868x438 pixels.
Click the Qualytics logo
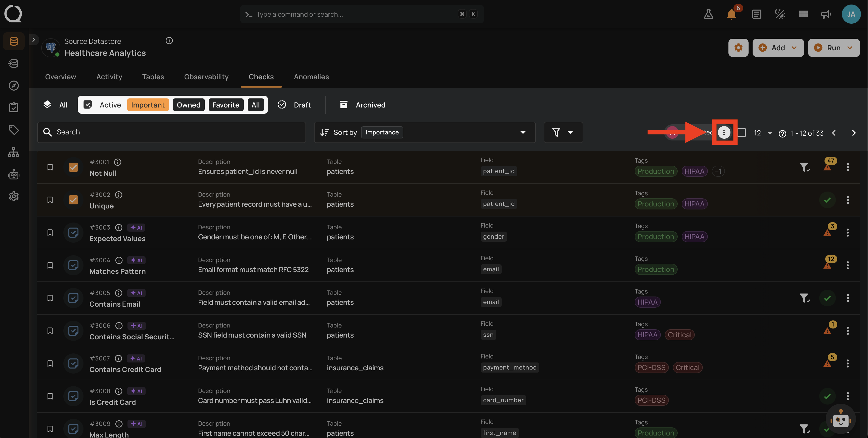[x=13, y=14]
